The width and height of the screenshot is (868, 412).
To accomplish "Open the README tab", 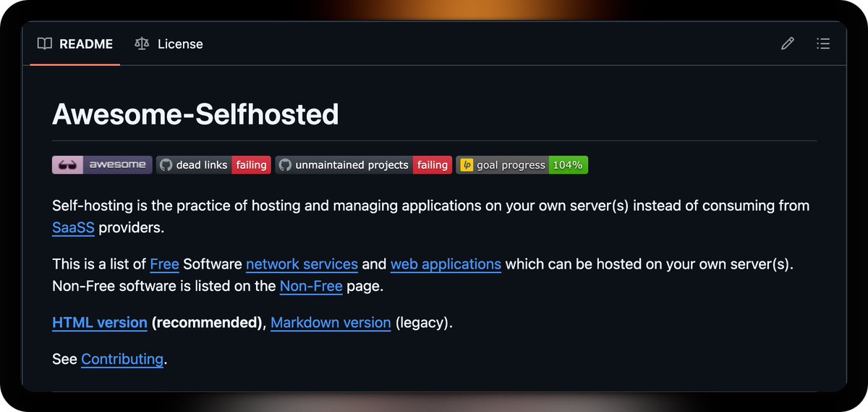I will click(x=75, y=44).
